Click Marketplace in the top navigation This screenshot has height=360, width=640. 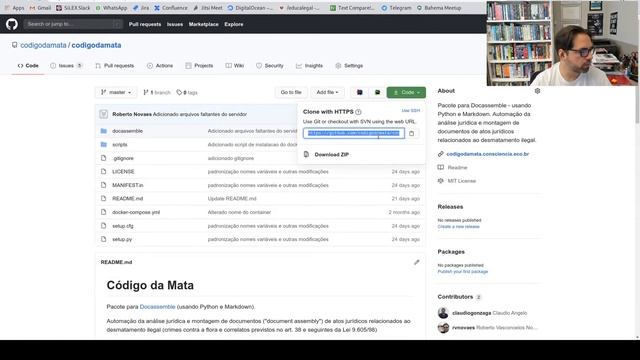pyautogui.click(x=203, y=24)
